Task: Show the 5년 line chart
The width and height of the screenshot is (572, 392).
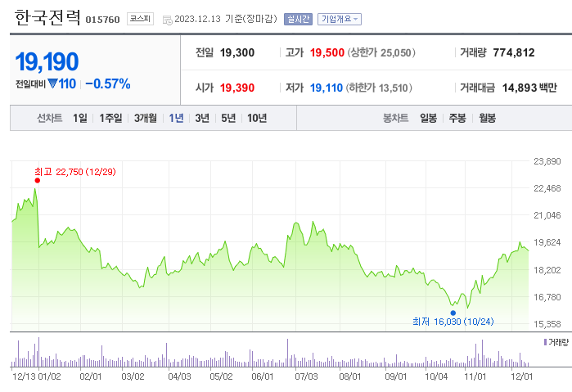Action: pyautogui.click(x=228, y=118)
